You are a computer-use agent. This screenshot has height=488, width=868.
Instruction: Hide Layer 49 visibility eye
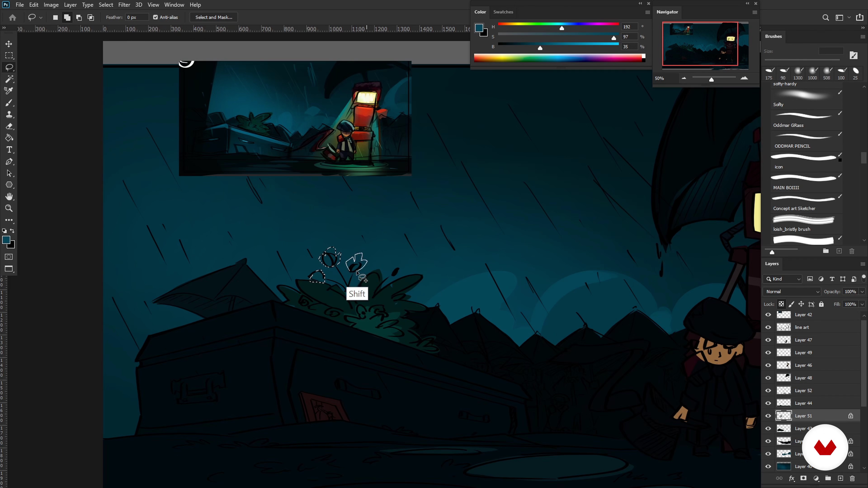point(768,353)
